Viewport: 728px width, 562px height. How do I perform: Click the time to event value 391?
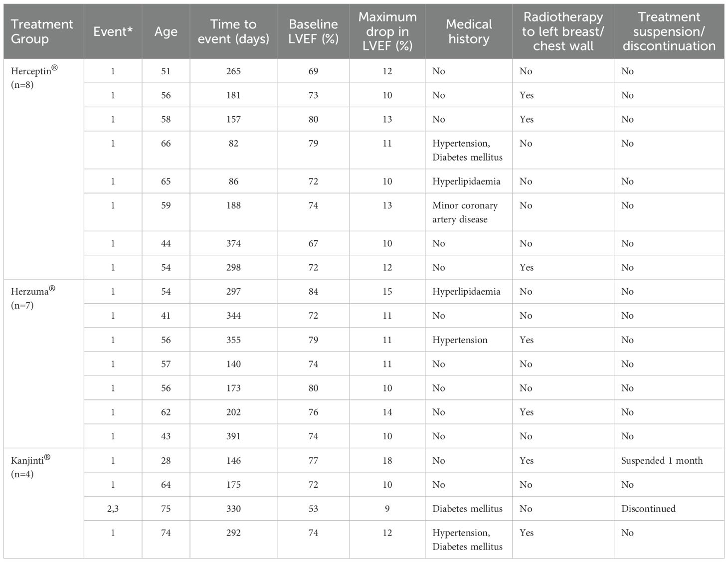(x=233, y=436)
